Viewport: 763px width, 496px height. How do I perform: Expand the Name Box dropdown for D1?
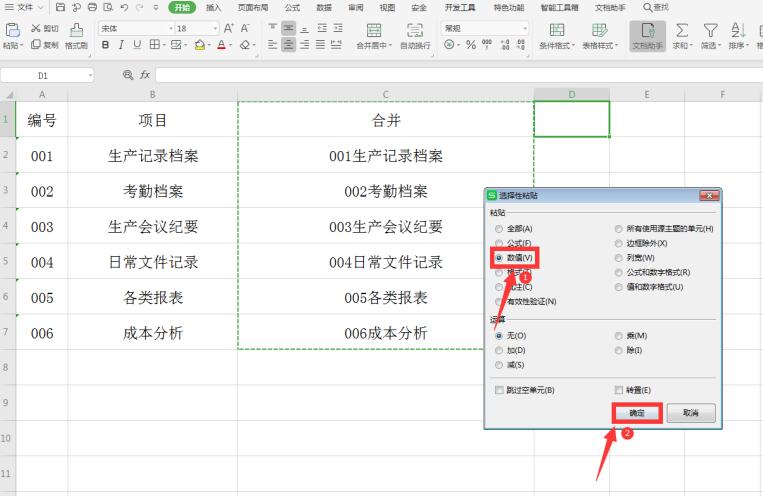pos(90,75)
